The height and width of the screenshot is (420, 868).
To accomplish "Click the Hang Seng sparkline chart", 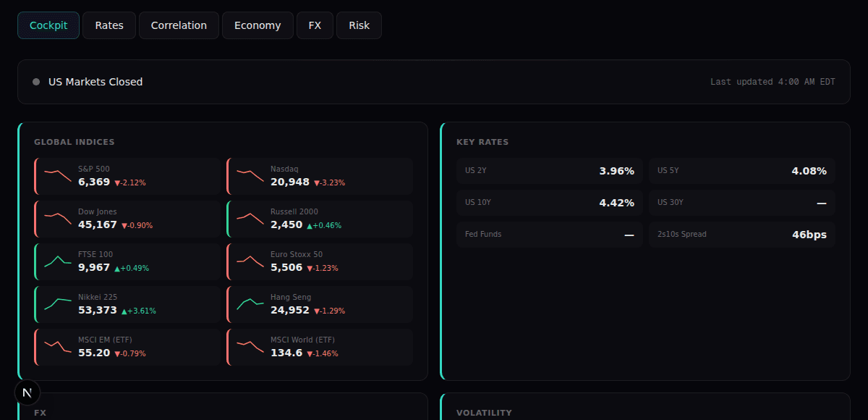I will click(250, 303).
